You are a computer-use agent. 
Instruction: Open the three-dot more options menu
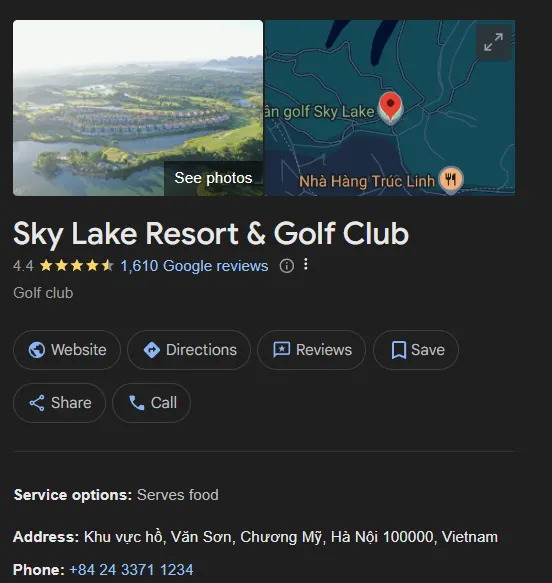(306, 264)
